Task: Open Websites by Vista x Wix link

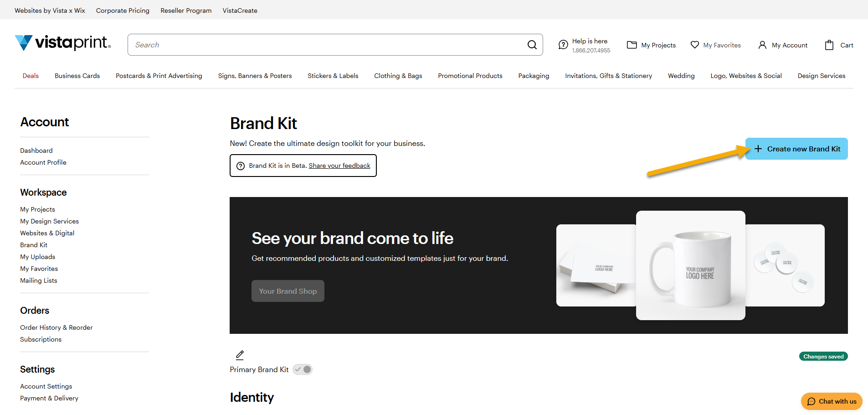Action: click(x=50, y=10)
